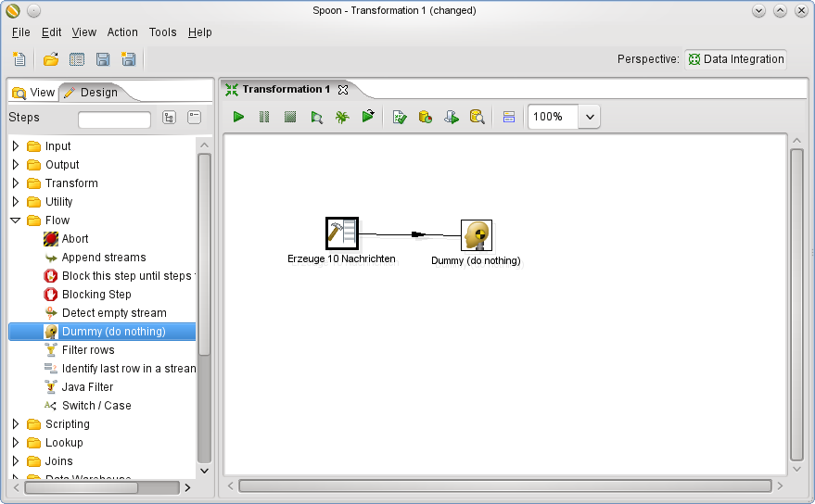
Task: Show the execution results pane icon
Action: tap(509, 117)
